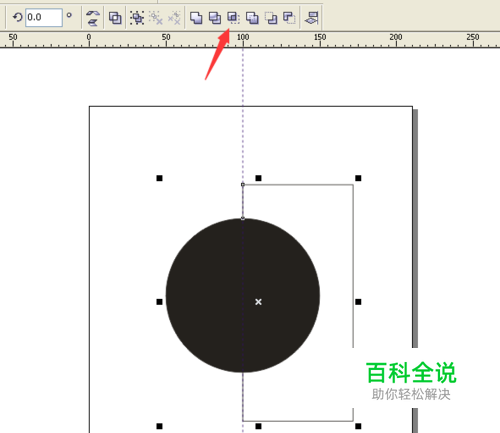Click the Front Minus Back icon
Viewport: 500px width, 433px height.
(x=271, y=18)
